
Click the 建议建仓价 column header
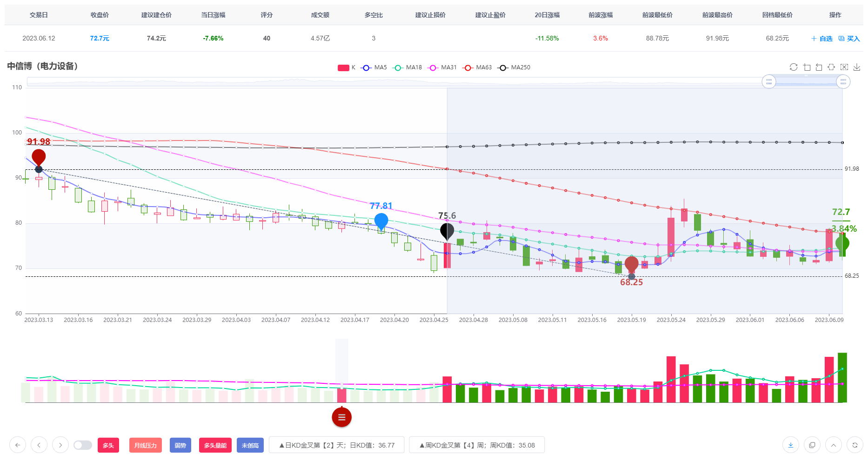(x=156, y=15)
